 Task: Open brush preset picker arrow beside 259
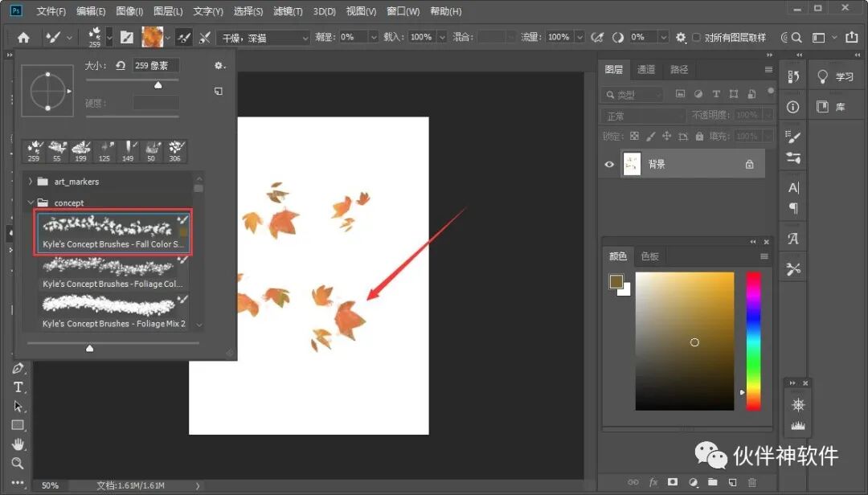point(109,38)
